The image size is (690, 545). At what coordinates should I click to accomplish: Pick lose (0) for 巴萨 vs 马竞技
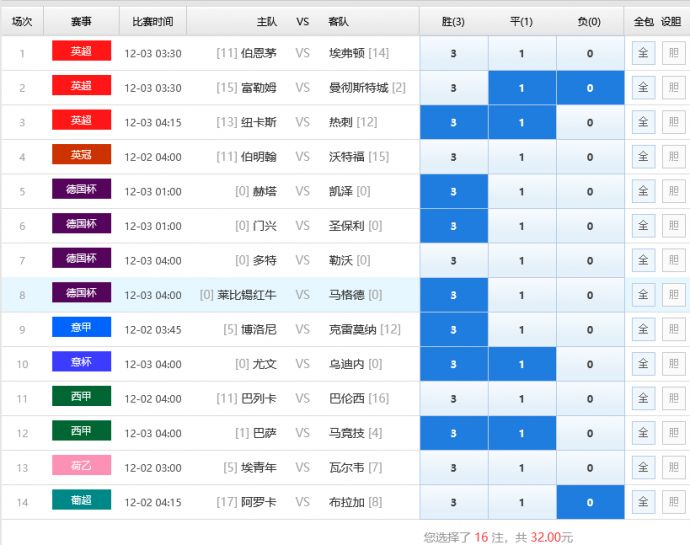coord(589,433)
